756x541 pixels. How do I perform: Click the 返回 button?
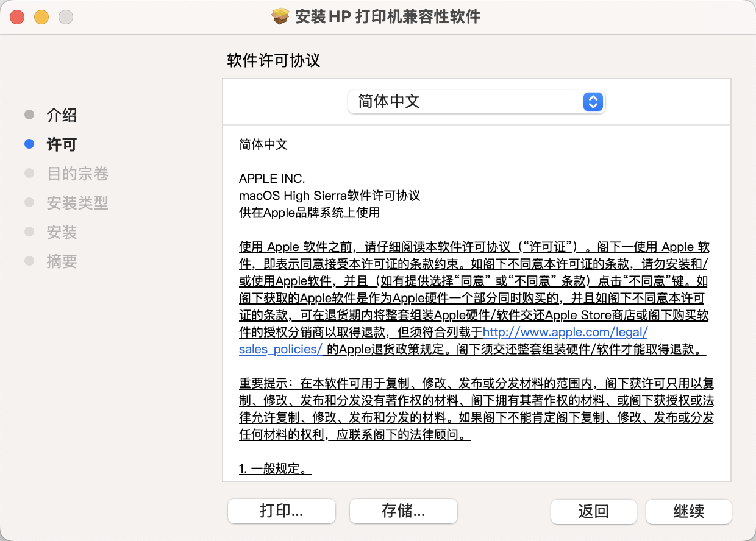594,511
